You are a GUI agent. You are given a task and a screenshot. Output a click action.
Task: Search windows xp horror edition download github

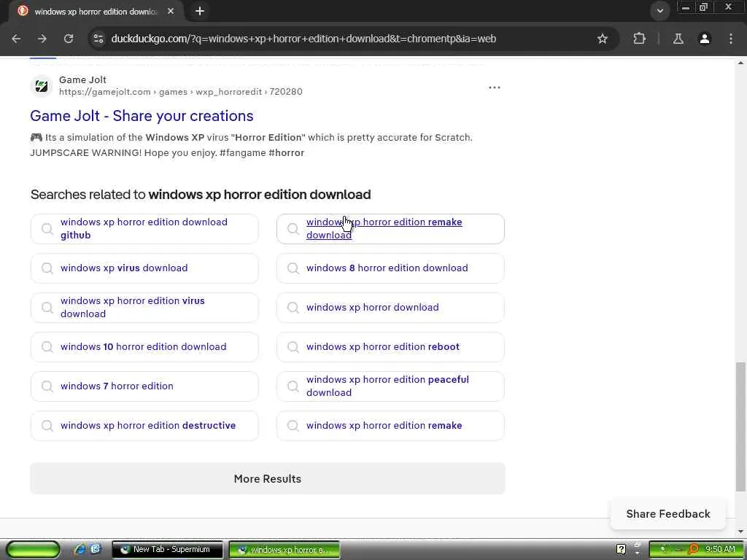[x=144, y=228]
